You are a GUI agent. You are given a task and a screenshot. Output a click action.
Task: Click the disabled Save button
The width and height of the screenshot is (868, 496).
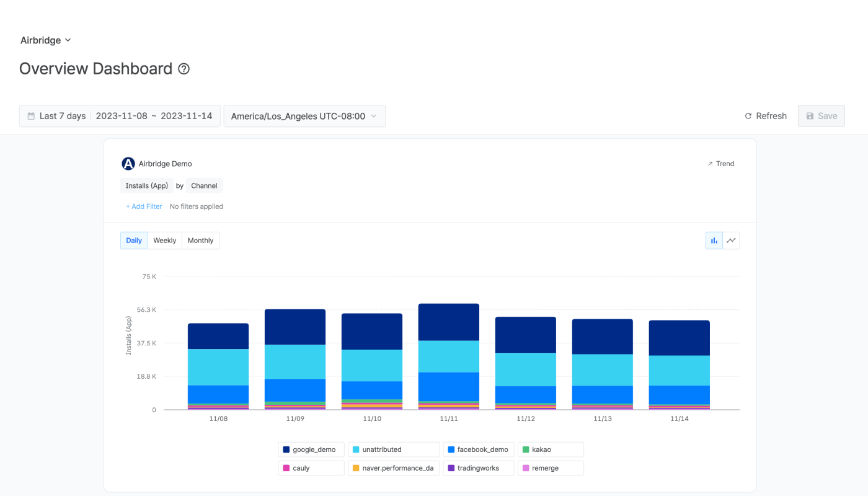point(821,116)
